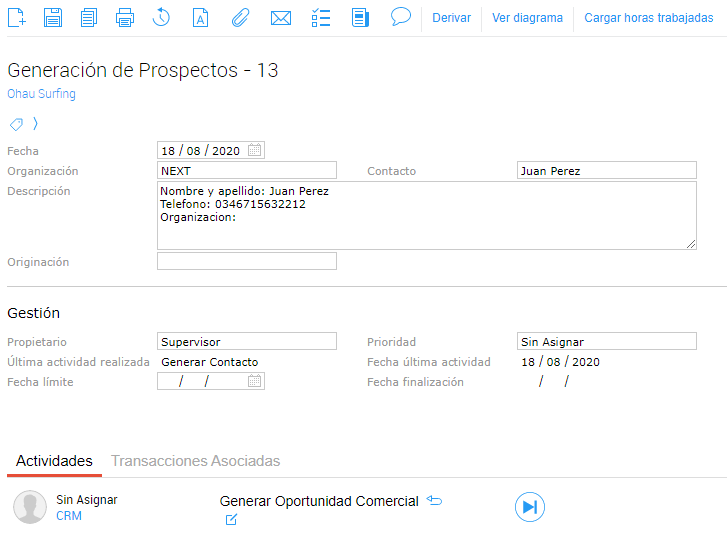Open comments with the speech bubble icon
This screenshot has width=727, height=549.
coord(401,17)
